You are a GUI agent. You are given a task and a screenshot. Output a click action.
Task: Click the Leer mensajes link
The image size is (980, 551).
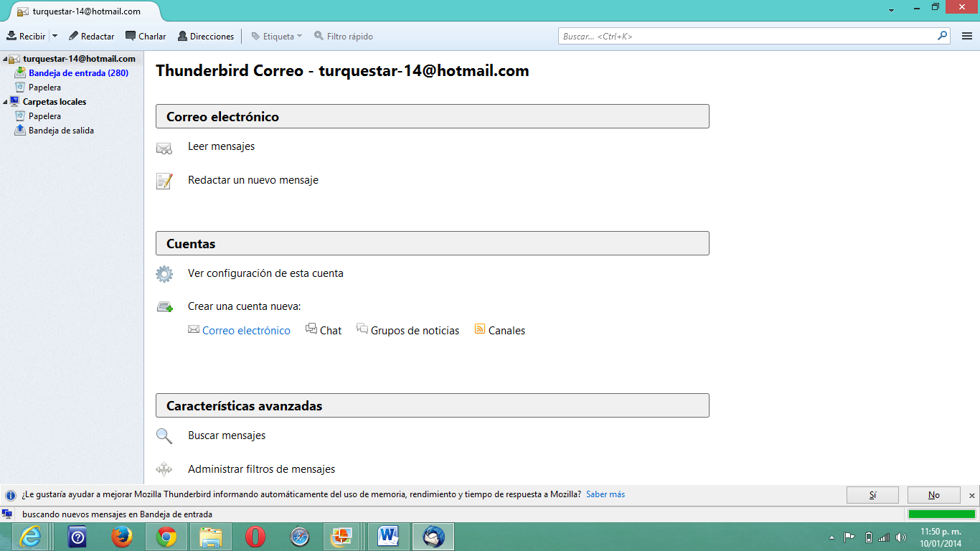coord(221,146)
